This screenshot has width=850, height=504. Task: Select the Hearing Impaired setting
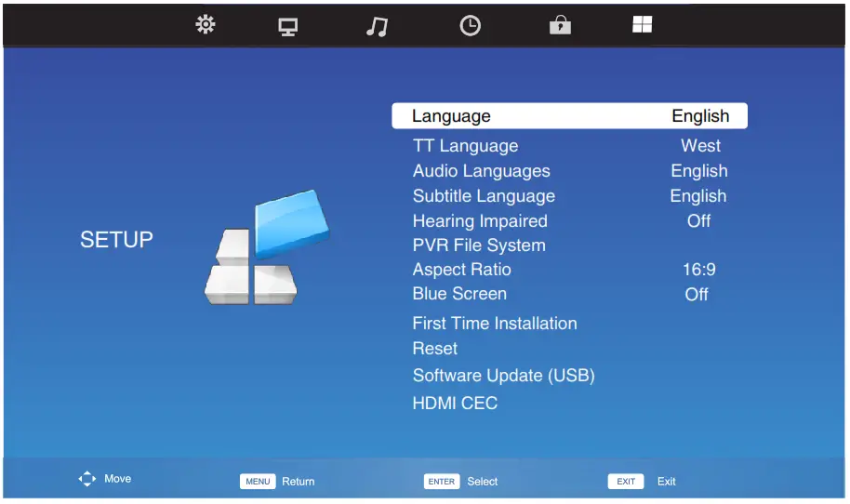(x=480, y=221)
